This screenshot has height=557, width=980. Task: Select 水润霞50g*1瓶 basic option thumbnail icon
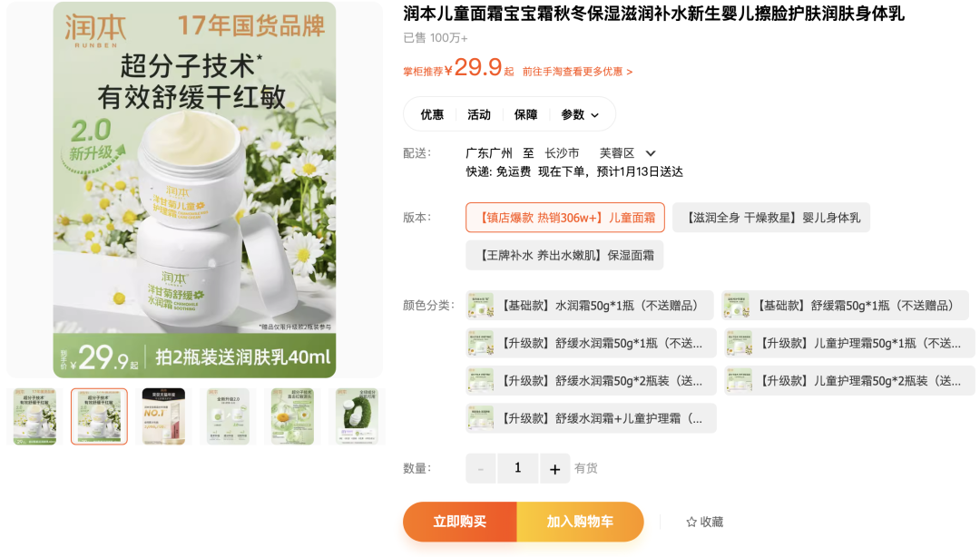point(481,306)
